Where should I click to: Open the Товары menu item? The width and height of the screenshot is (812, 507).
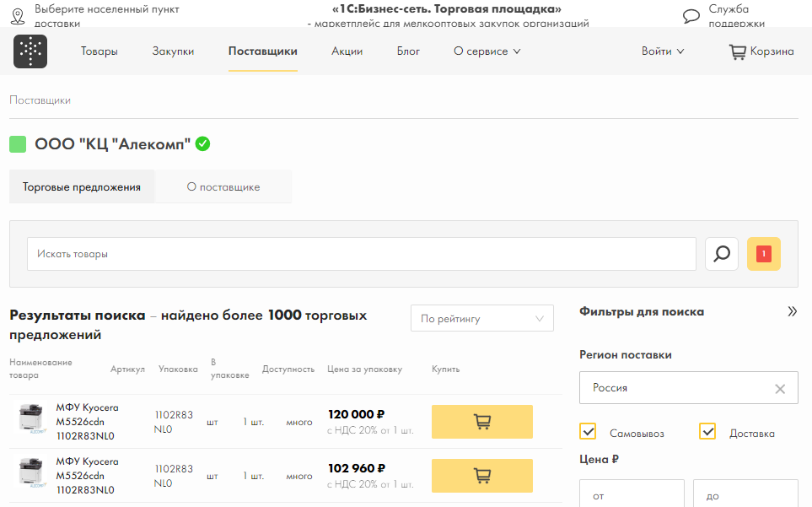click(x=99, y=51)
